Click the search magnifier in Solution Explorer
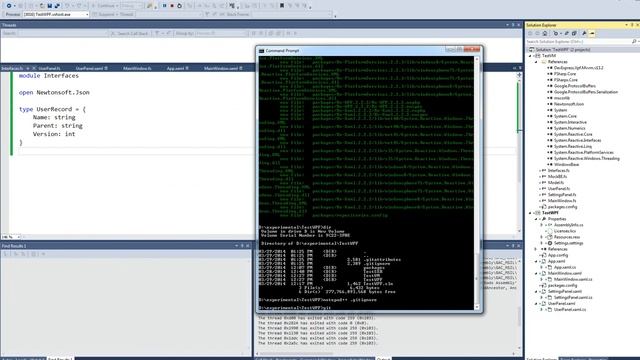640x360 pixels. (634, 42)
